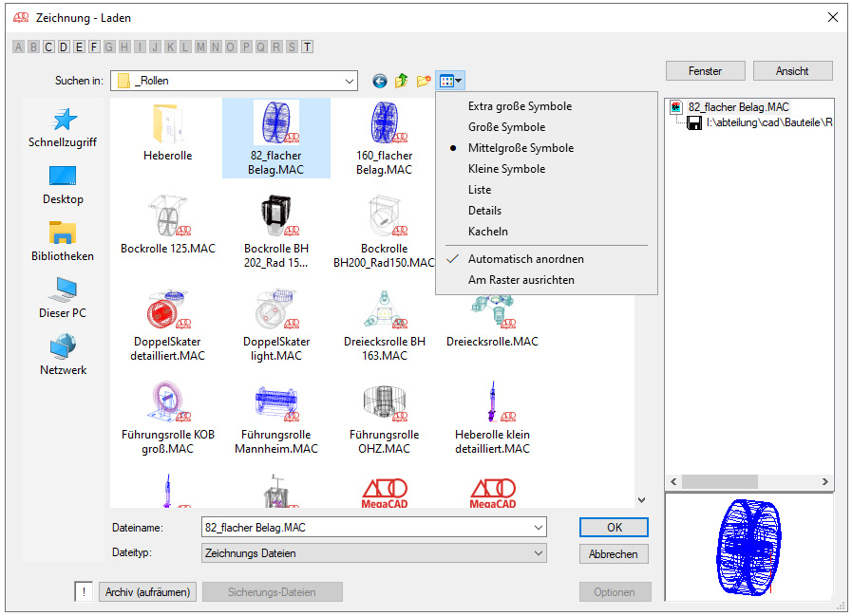
Task: Click Archiv (aufräumen) button
Action: pyautogui.click(x=148, y=592)
